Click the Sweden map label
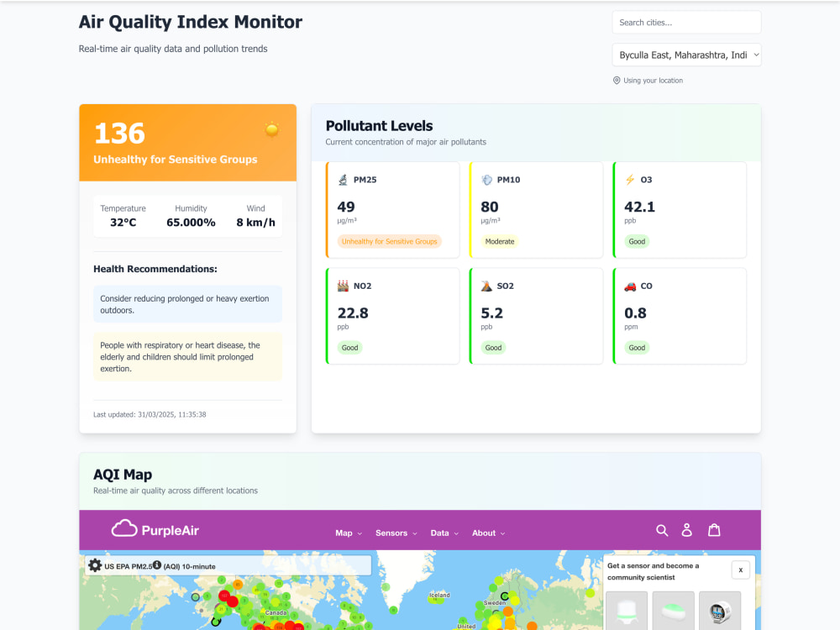The height and width of the screenshot is (630, 840). tap(495, 602)
